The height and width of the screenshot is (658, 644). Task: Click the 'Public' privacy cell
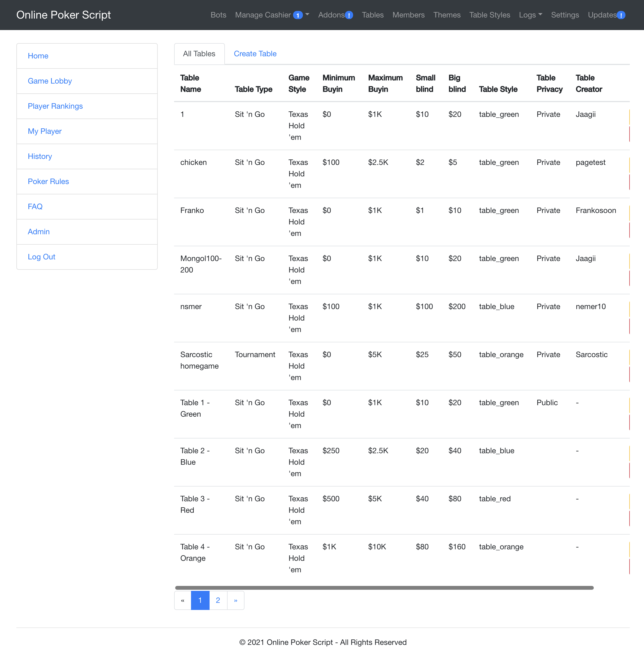(547, 402)
